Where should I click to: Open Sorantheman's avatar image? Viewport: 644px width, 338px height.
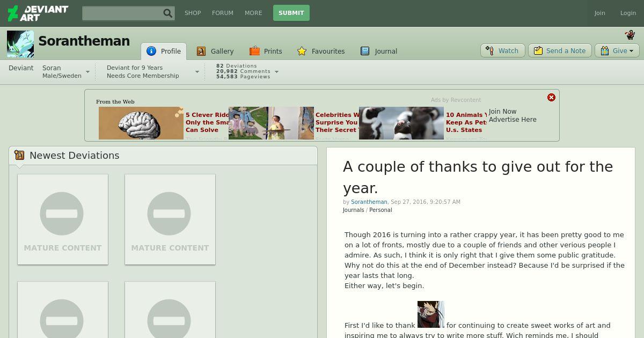(20, 44)
